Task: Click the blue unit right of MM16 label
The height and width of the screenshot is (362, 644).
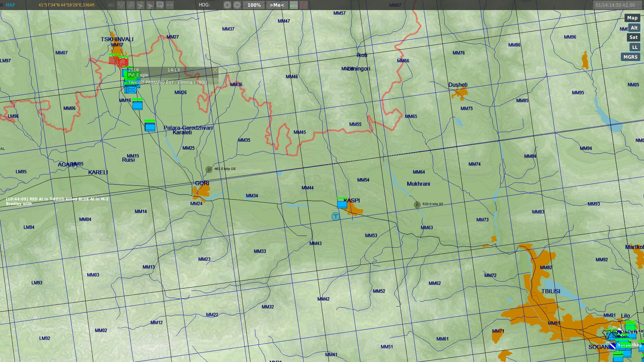Action: click(x=138, y=106)
